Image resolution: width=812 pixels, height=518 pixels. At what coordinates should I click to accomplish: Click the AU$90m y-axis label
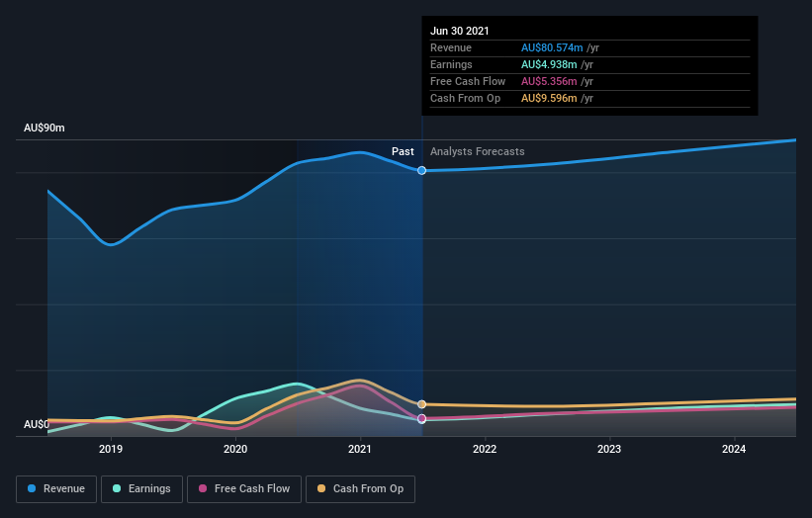[x=45, y=128]
